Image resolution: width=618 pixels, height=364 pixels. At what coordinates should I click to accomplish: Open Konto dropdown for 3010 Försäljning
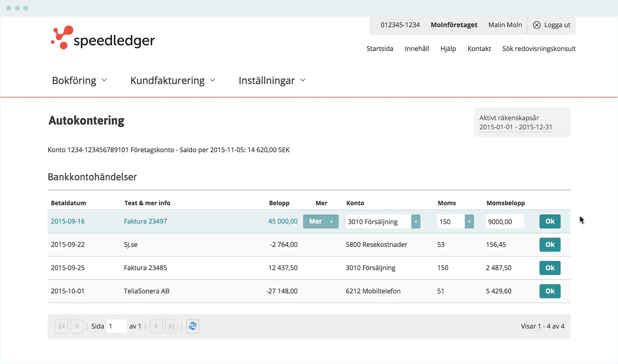pyautogui.click(x=416, y=222)
